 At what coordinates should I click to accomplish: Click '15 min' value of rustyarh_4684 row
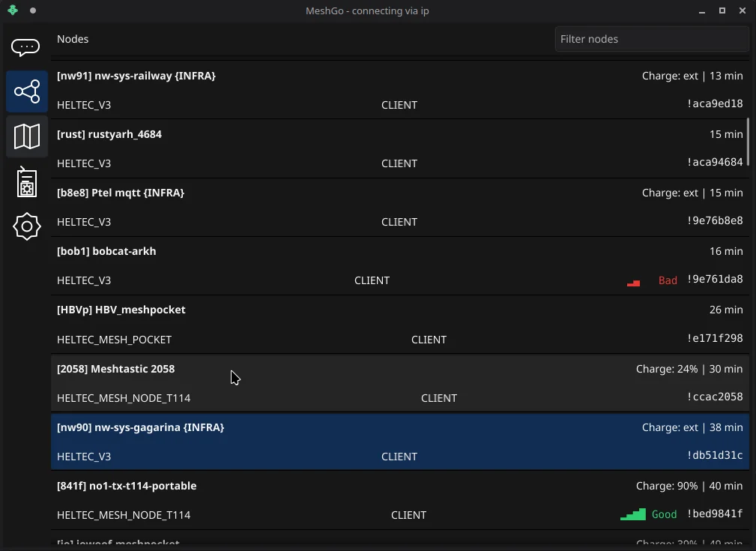coord(726,134)
